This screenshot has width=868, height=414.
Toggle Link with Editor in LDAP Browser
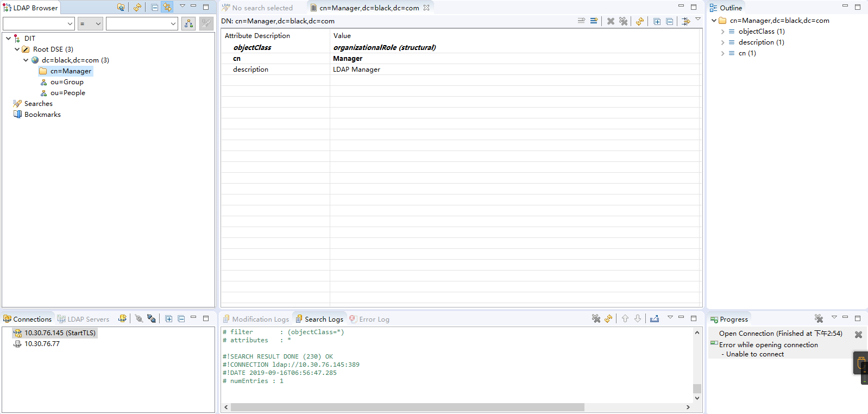(167, 8)
